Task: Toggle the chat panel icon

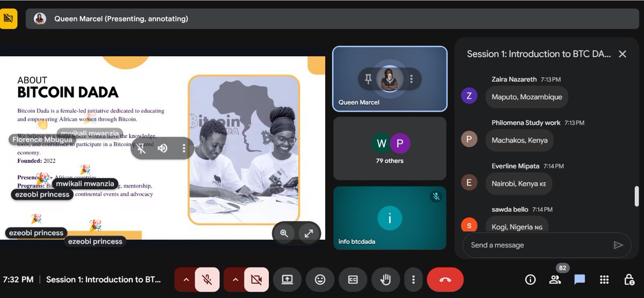Action: 580,279
